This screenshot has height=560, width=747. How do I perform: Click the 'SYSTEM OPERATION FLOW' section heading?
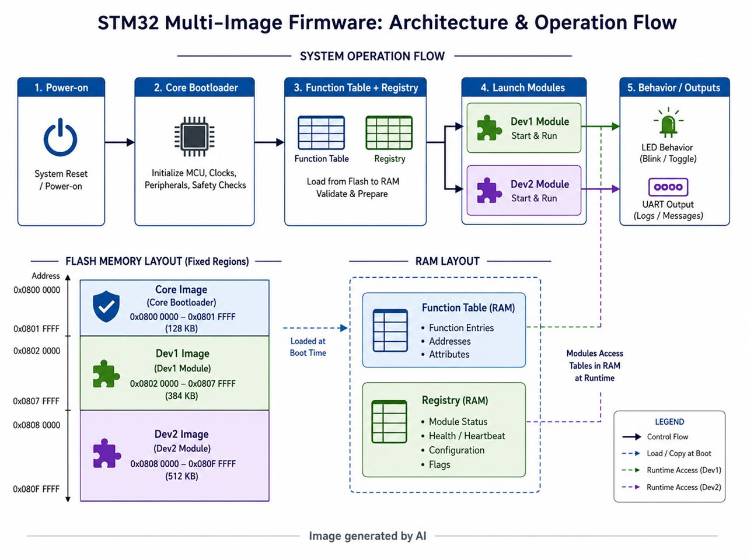(x=372, y=57)
